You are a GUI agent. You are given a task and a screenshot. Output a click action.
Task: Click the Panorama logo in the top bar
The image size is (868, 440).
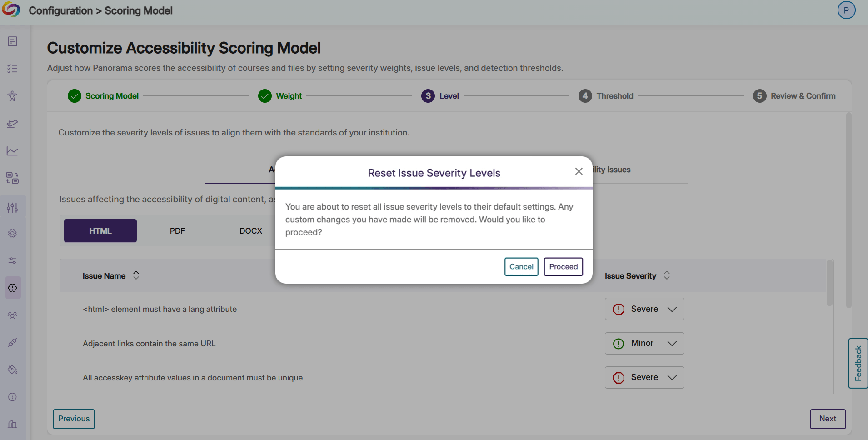click(x=12, y=10)
